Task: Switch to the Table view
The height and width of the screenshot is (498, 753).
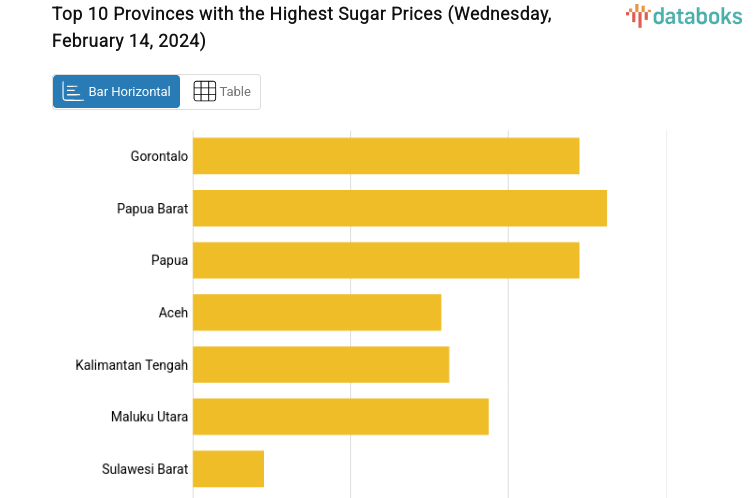Action: point(222,92)
